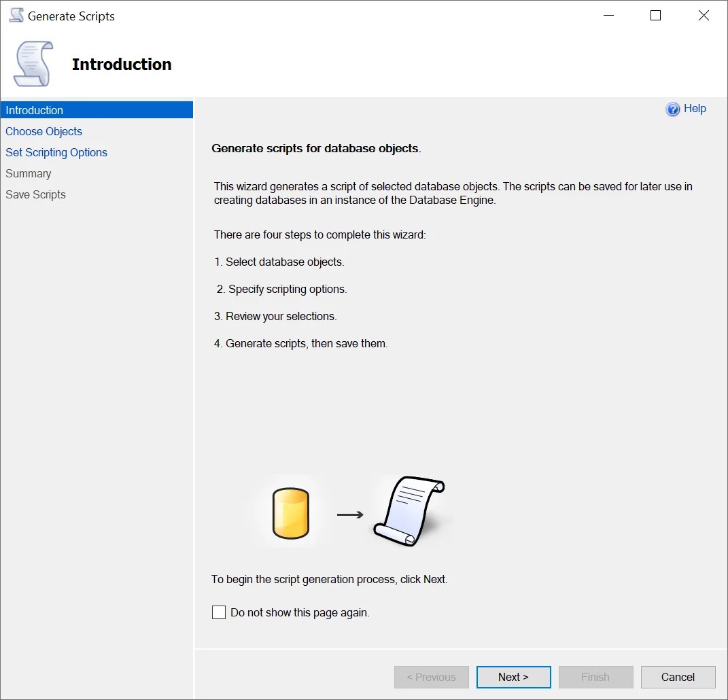The image size is (728, 700).
Task: Click the disabled Finish button
Action: click(595, 677)
